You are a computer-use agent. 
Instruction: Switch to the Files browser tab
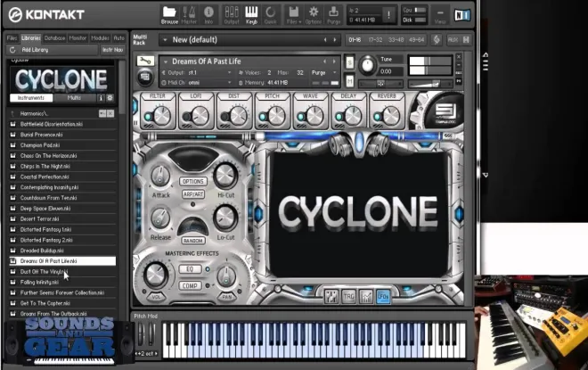click(12, 38)
